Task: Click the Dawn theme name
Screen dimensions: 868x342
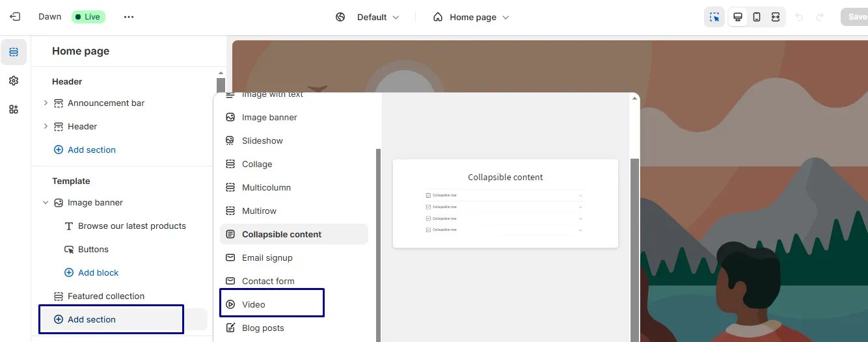Action: click(x=49, y=17)
